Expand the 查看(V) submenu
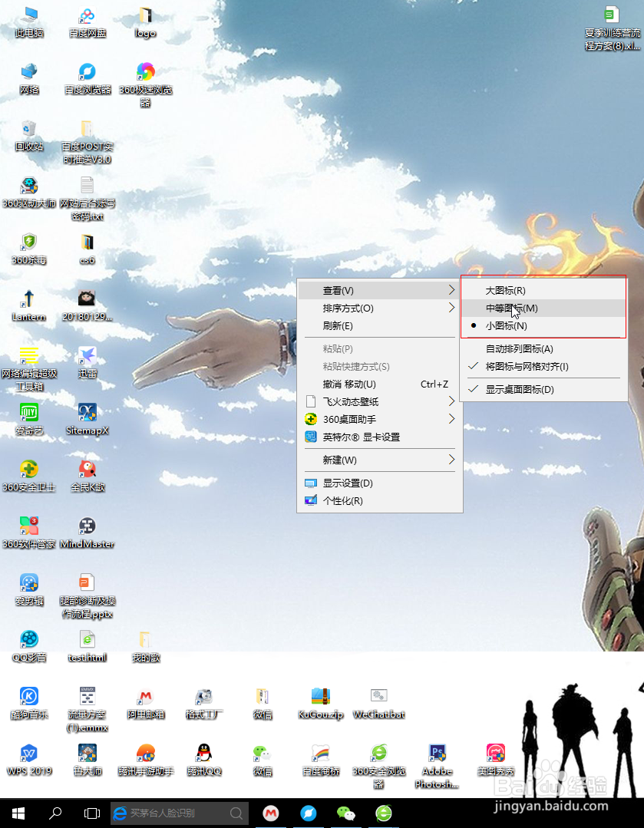Viewport: 644px width, 828px height. click(x=380, y=290)
